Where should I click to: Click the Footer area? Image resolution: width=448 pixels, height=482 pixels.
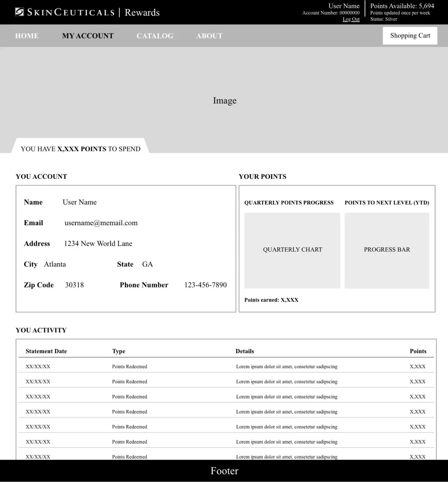pos(224,471)
